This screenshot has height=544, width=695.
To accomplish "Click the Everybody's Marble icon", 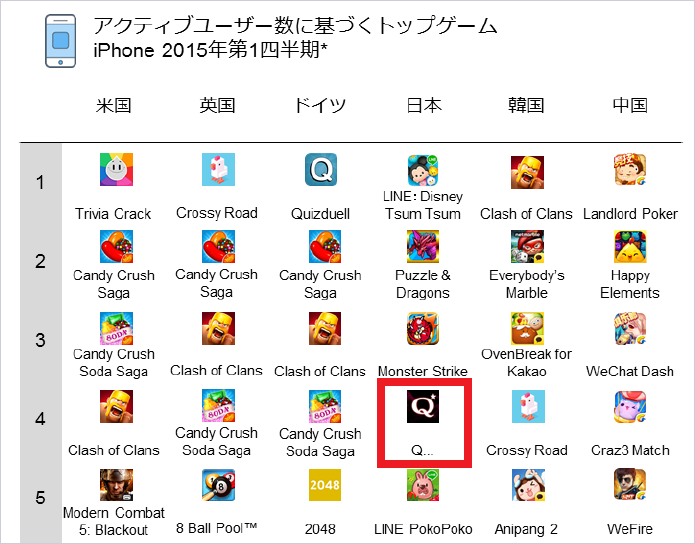I will click(x=527, y=247).
